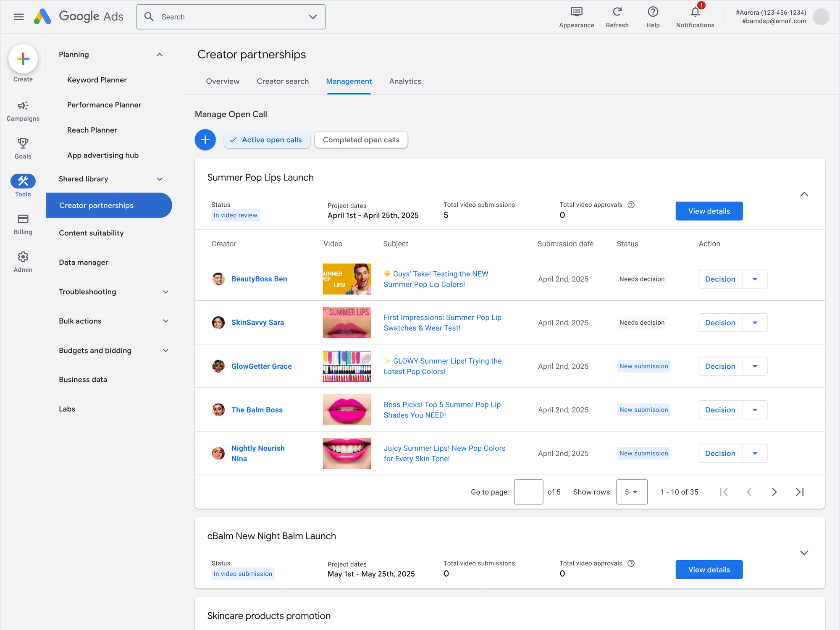Click GlowGetter Grace's avatar
The height and width of the screenshot is (630, 840).
coord(218,366)
